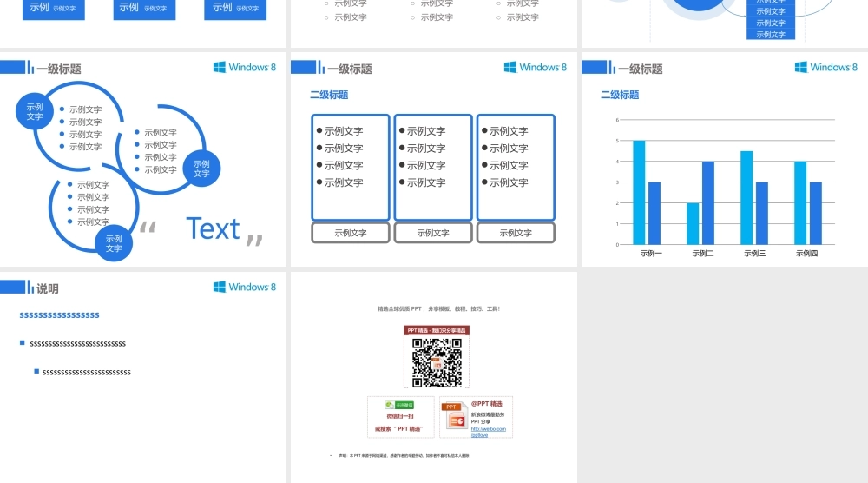The width and height of the screenshot is (868, 483).
Task: Select the dark blue bar above 示例三
Action: [762, 213]
